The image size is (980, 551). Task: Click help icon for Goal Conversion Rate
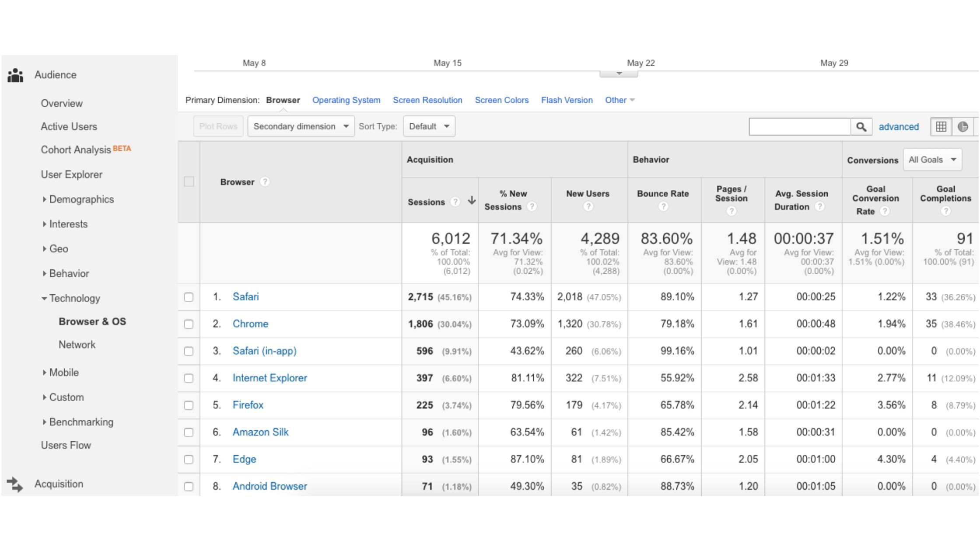point(885,211)
